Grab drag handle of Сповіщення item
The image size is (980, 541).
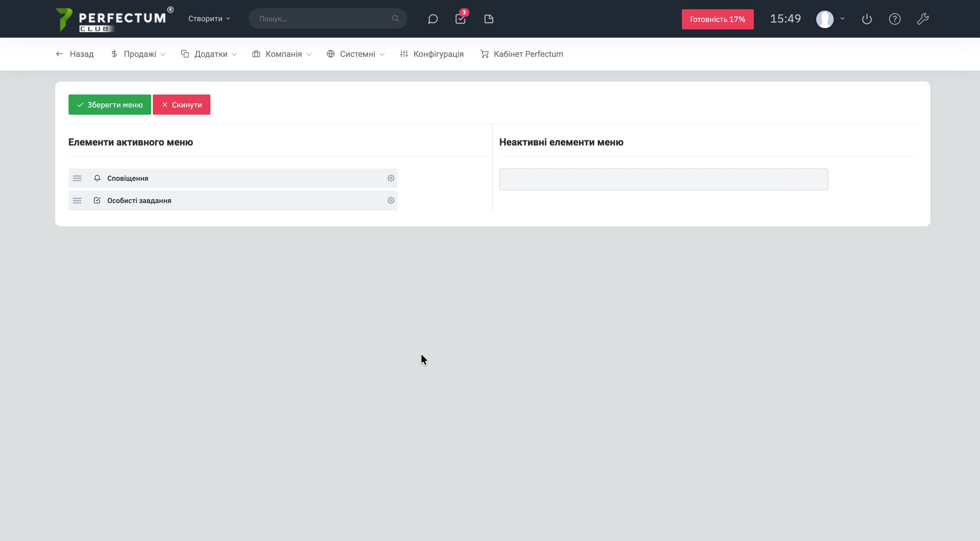[x=77, y=178]
